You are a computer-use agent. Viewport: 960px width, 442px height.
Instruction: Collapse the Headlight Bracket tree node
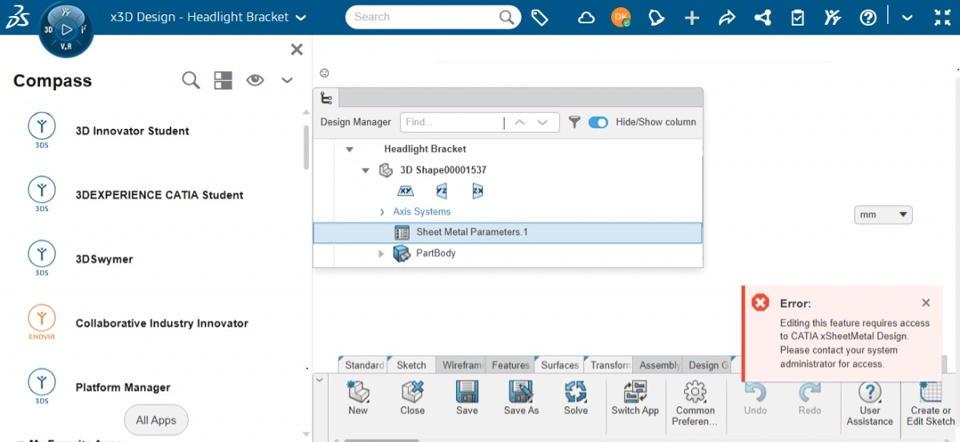[x=350, y=149]
